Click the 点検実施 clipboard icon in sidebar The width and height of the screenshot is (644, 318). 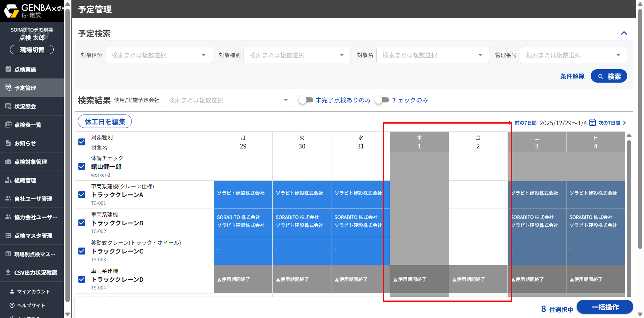pyautogui.click(x=8, y=69)
